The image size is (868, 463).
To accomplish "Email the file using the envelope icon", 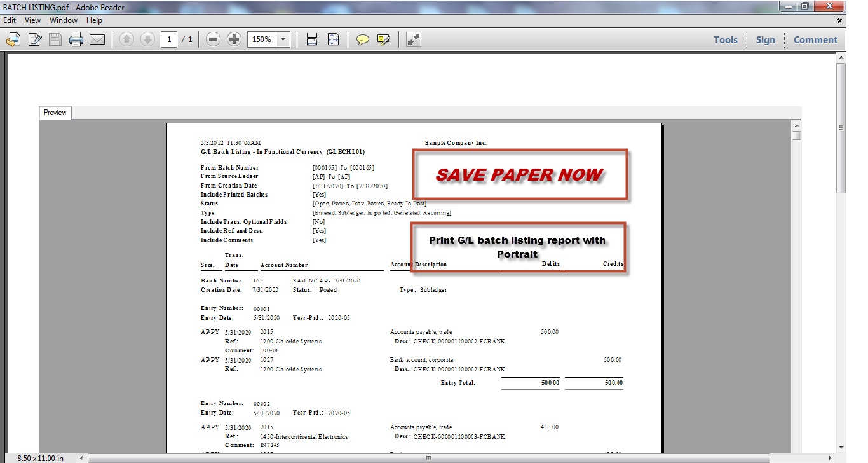I will pyautogui.click(x=97, y=39).
